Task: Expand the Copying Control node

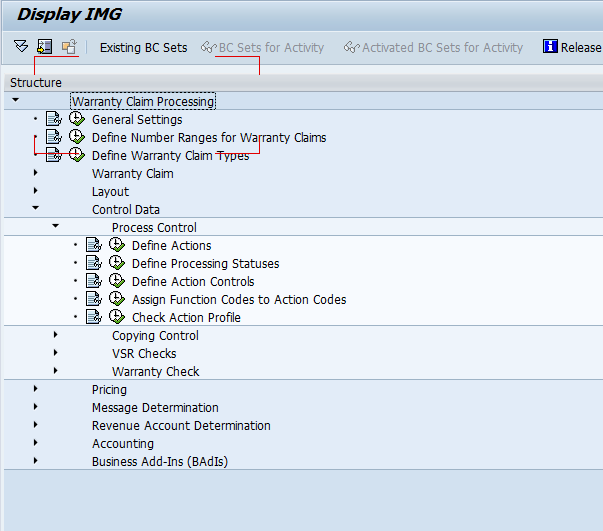Action: click(55, 335)
